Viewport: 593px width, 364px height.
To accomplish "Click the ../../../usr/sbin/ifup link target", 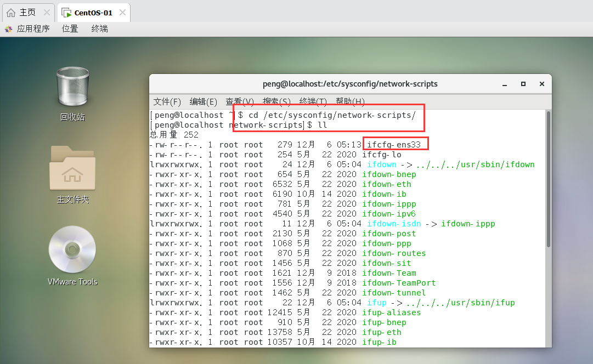I will pyautogui.click(x=461, y=303).
